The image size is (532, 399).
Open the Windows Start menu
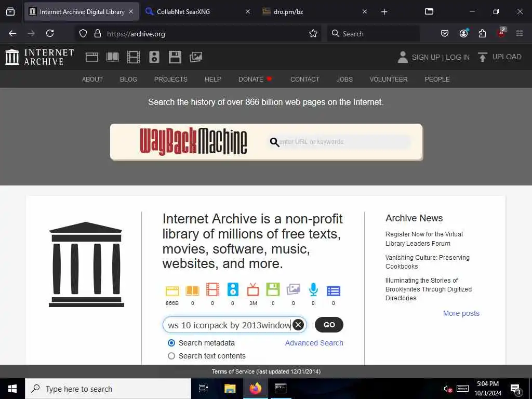[12, 389]
